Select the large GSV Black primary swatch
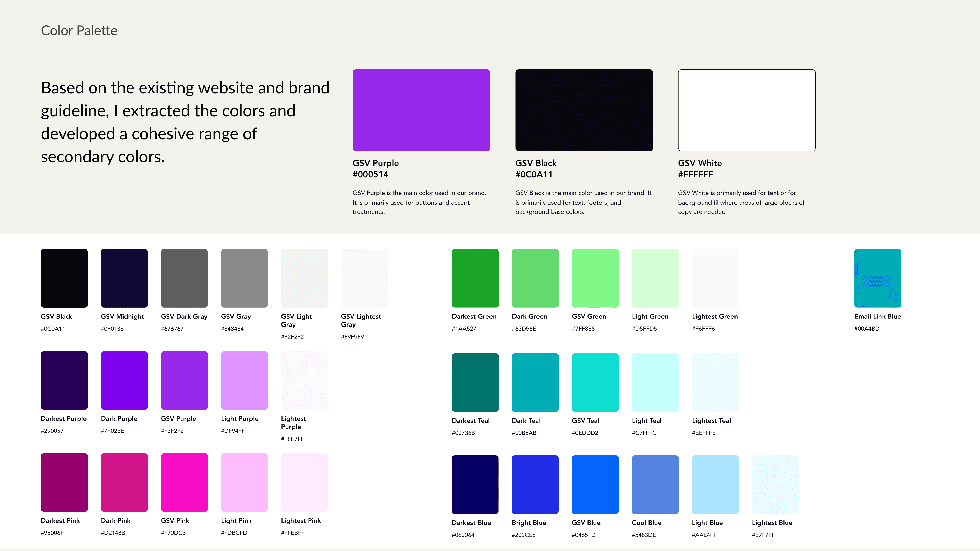Image resolution: width=980 pixels, height=551 pixels. point(584,110)
